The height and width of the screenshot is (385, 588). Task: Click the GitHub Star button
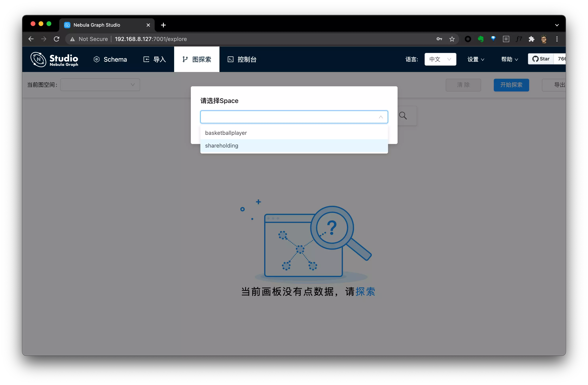pos(541,59)
